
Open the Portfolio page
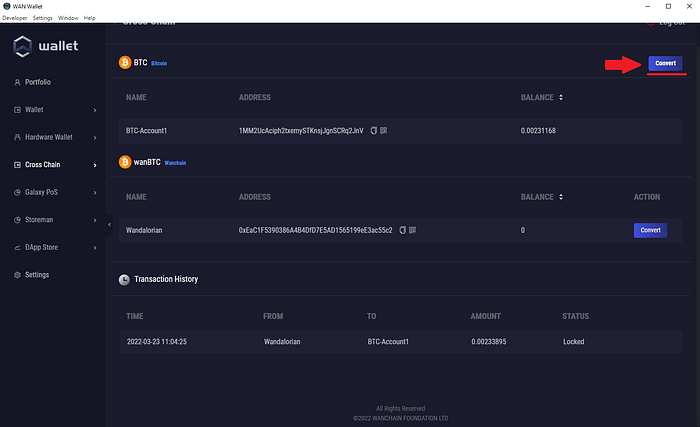[x=38, y=82]
